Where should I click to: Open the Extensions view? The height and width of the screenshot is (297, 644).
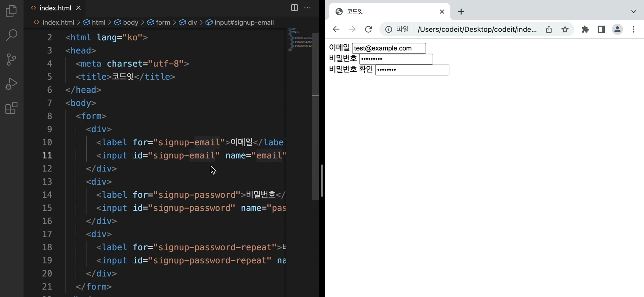(x=11, y=108)
